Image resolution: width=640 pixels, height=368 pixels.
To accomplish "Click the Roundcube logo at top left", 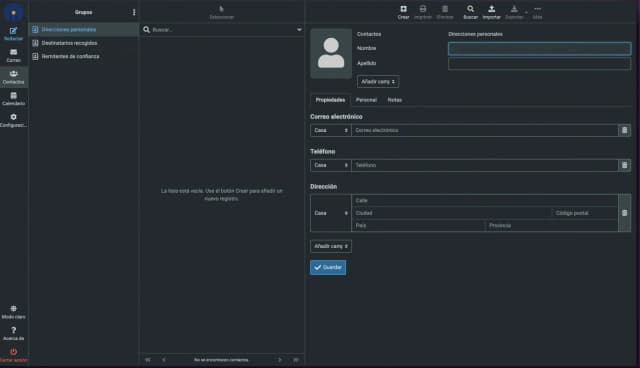I will point(13,12).
